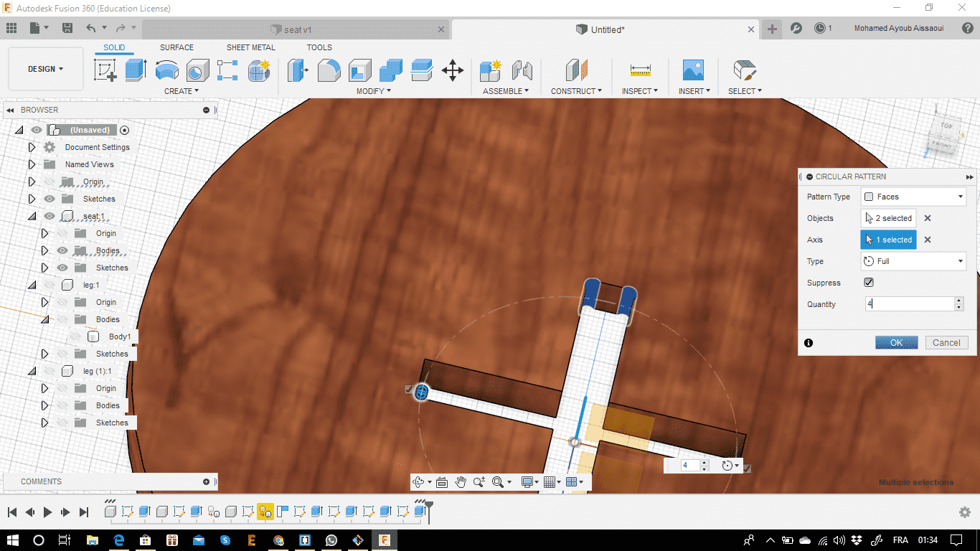Click the Insert image icon
Image resolution: width=980 pixels, height=551 pixels.
pos(692,70)
